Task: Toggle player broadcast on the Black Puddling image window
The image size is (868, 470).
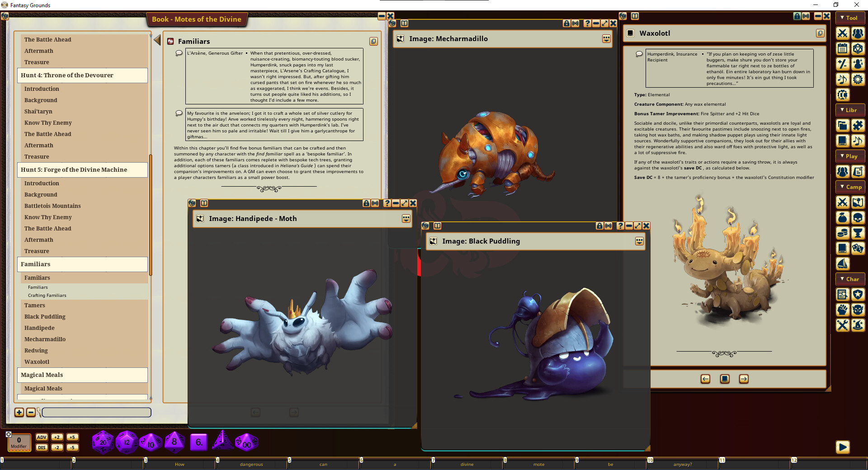Action: pyautogui.click(x=607, y=226)
